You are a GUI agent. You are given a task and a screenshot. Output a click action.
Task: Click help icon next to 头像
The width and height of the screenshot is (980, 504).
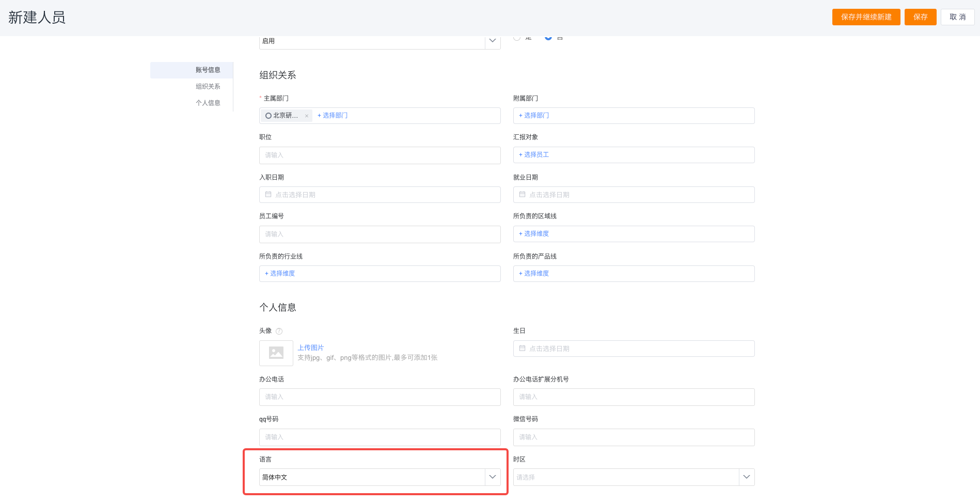click(279, 332)
